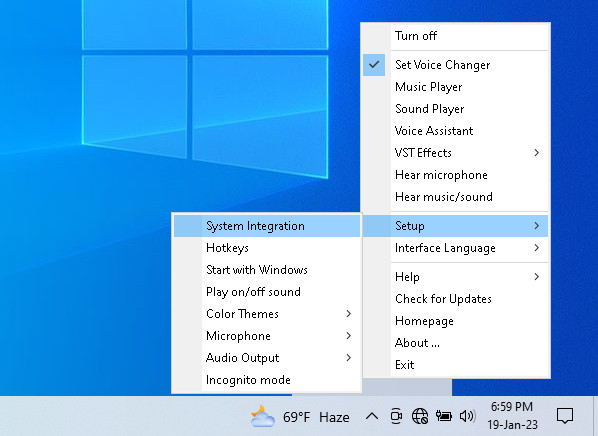The image size is (598, 436).
Task: Expand the Audio Output submenu
Action: (x=267, y=357)
